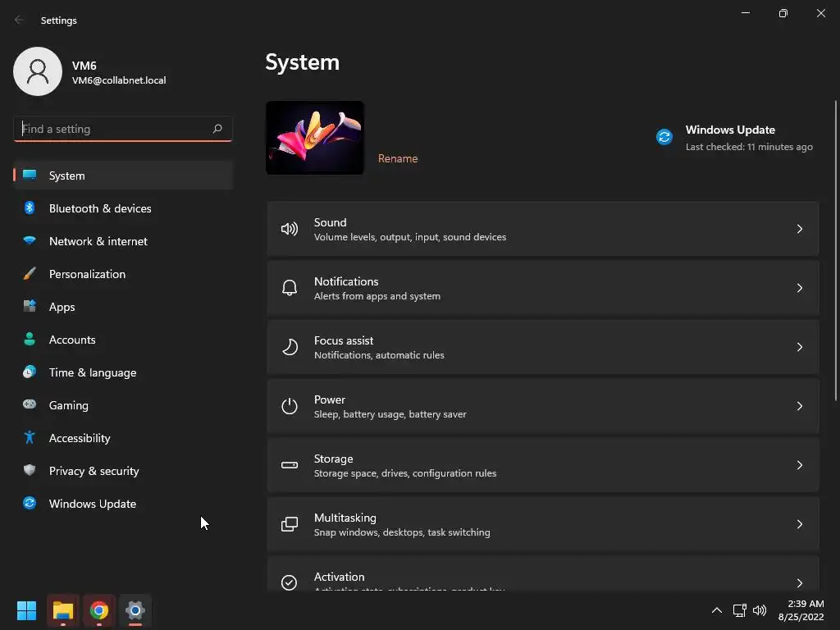Click the Privacy & security shield icon
Viewport: 840px width, 630px height.
(30, 471)
